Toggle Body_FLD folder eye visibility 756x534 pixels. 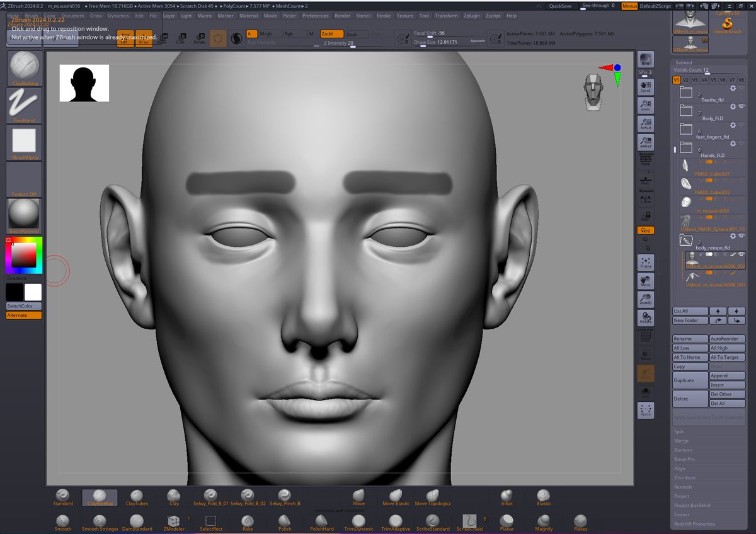click(x=742, y=107)
